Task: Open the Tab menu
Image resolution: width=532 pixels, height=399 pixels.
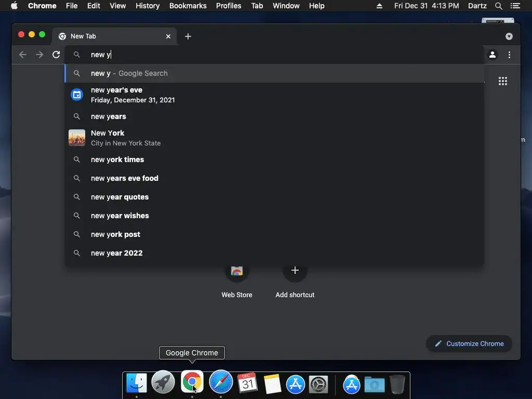Action: pos(257,6)
